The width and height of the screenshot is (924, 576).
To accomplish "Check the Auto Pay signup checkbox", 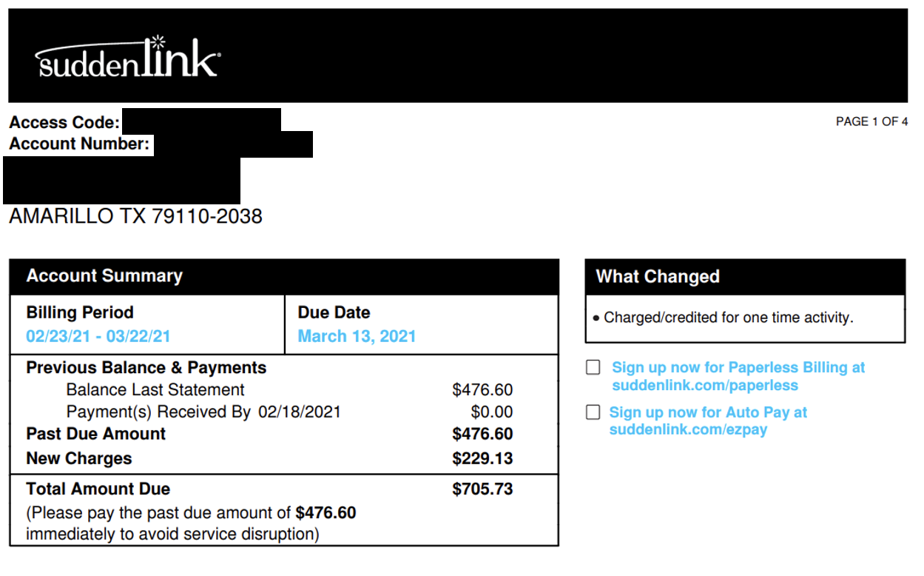I will (593, 412).
